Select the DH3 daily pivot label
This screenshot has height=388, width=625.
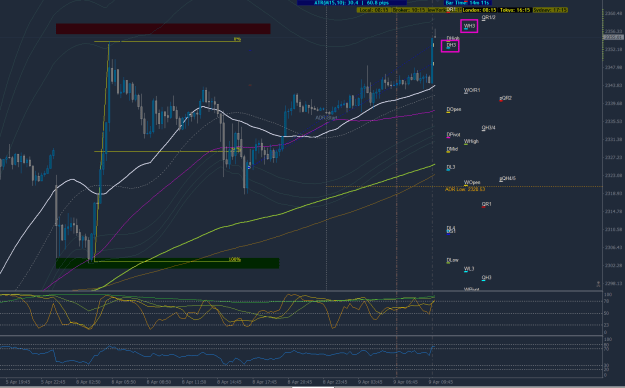pyautogui.click(x=451, y=45)
